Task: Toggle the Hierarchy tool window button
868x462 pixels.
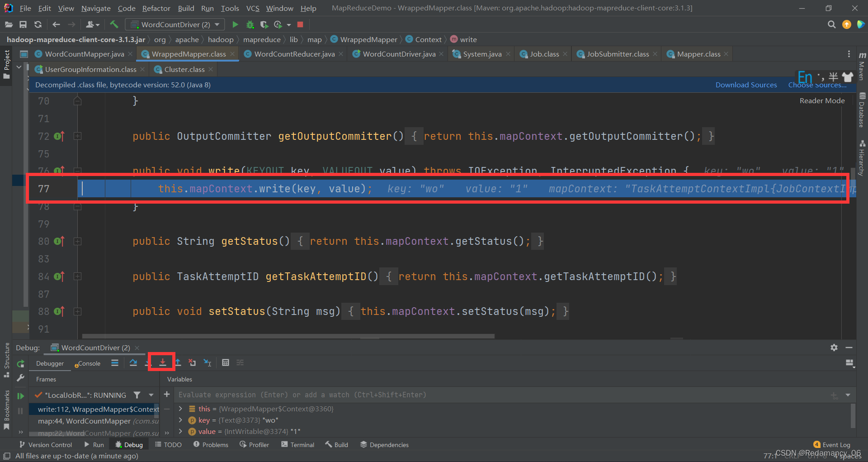Action: (x=862, y=158)
